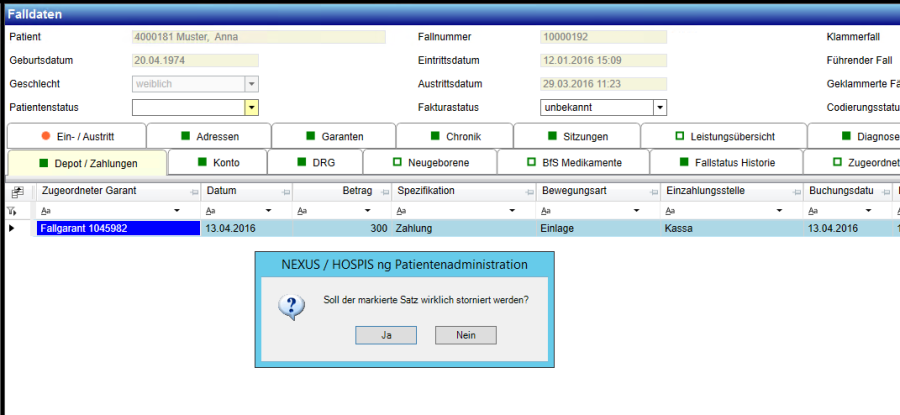The image size is (900, 415).
Task: Open the Neugeborene tab
Action: pos(430,163)
